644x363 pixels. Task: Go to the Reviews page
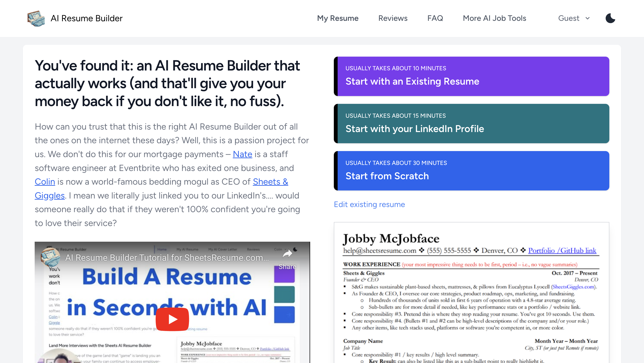click(392, 18)
